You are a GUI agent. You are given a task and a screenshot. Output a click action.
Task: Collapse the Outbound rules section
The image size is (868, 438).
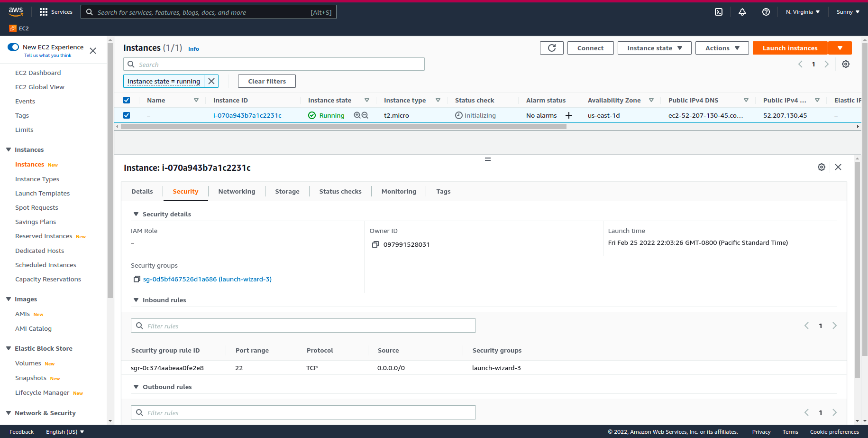(136, 387)
